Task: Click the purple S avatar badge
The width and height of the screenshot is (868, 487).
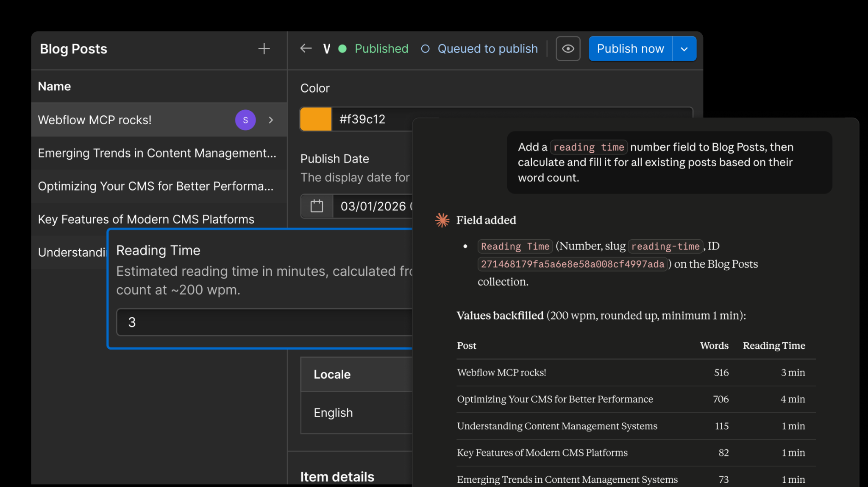Action: pos(245,120)
